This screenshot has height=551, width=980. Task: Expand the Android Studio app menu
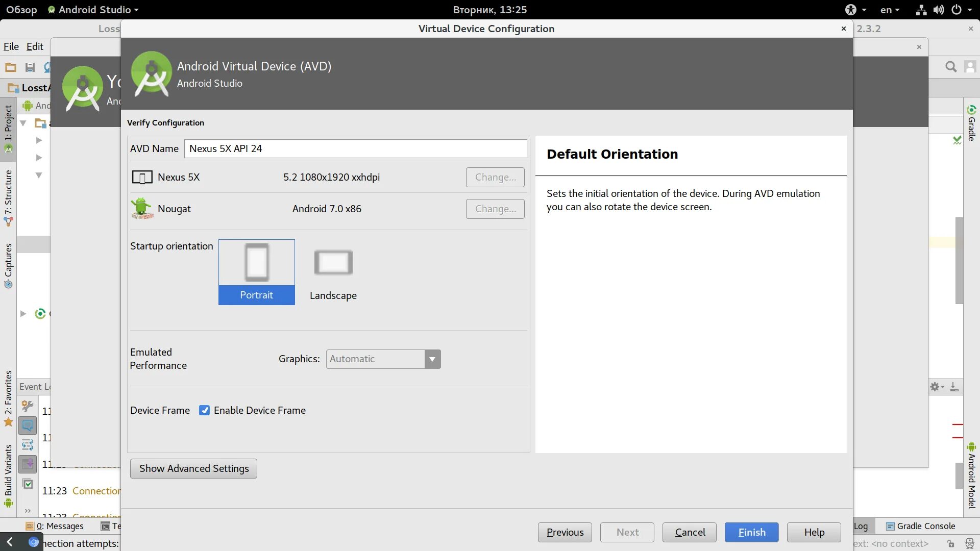[x=94, y=10]
